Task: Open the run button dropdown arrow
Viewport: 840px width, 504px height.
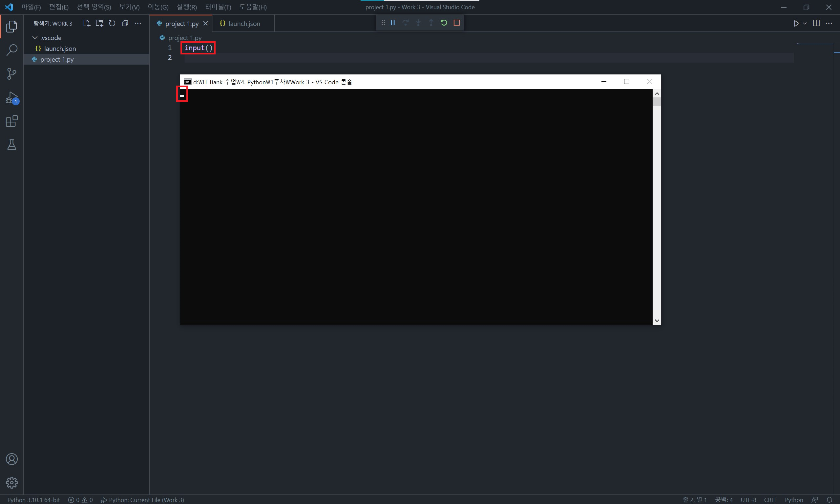Action: [805, 23]
